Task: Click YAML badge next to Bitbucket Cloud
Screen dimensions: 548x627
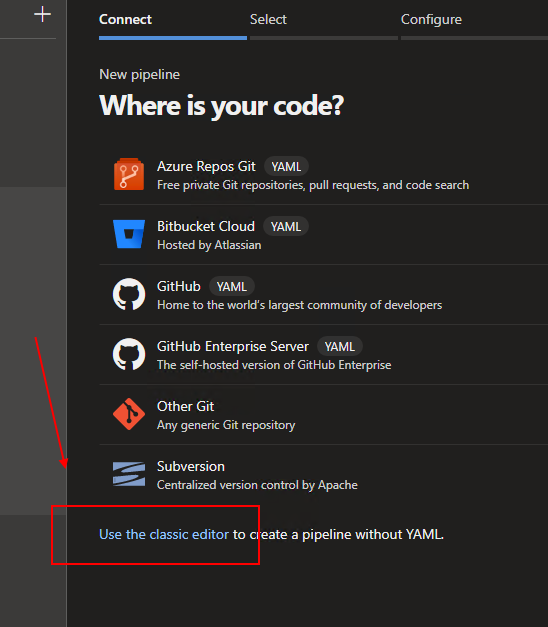Action: coord(286,227)
